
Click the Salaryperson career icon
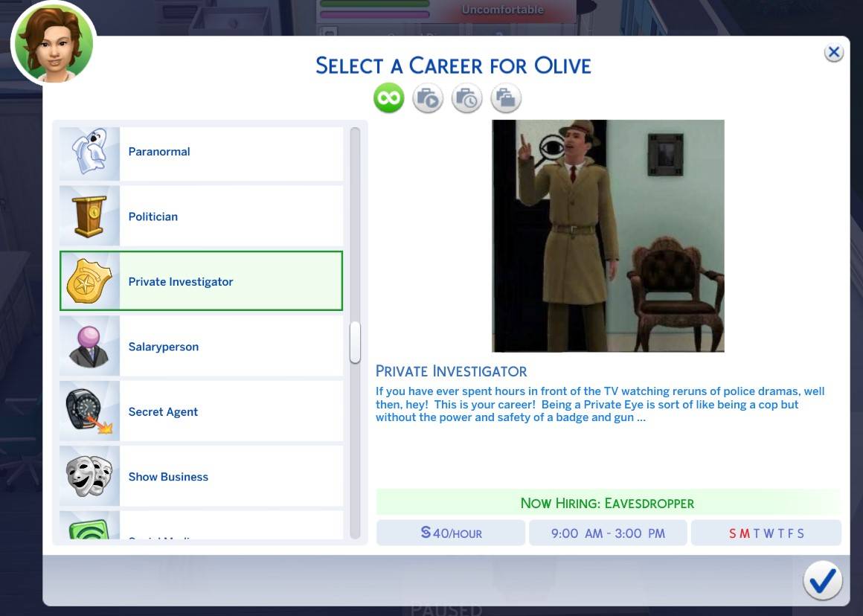pyautogui.click(x=89, y=346)
